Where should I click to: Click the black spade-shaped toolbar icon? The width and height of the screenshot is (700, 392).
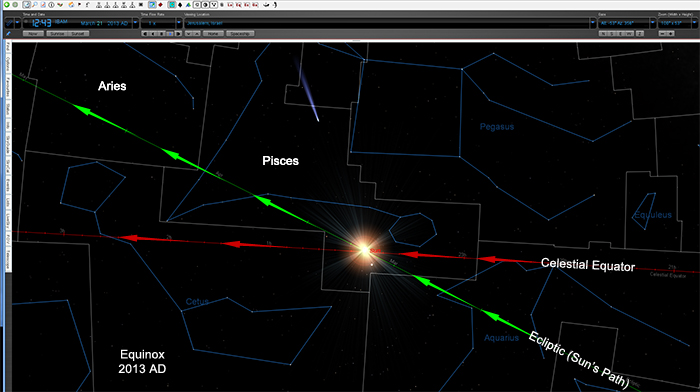(180, 4)
